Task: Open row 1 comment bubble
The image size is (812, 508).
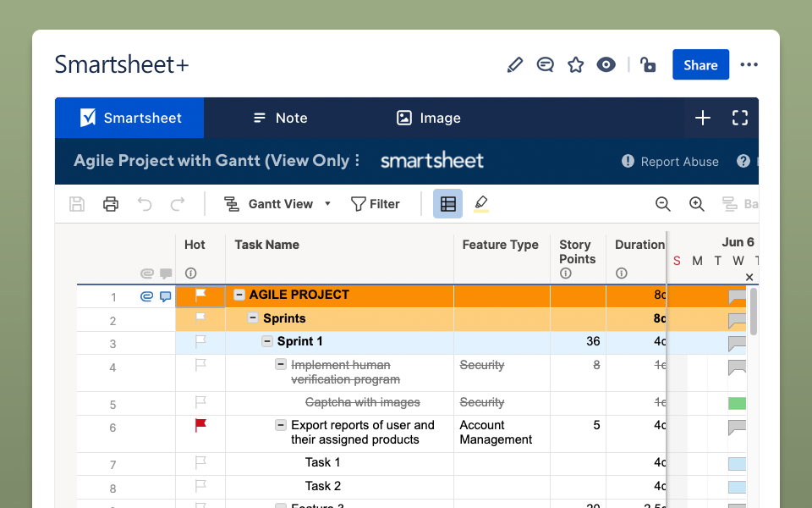Action: (165, 296)
